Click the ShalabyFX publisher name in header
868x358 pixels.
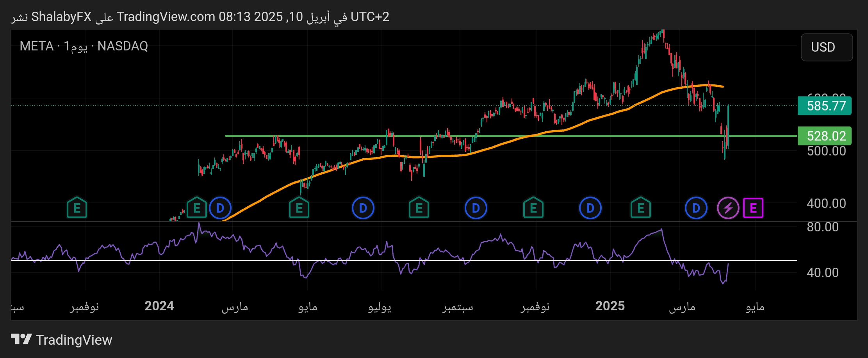pos(61,17)
